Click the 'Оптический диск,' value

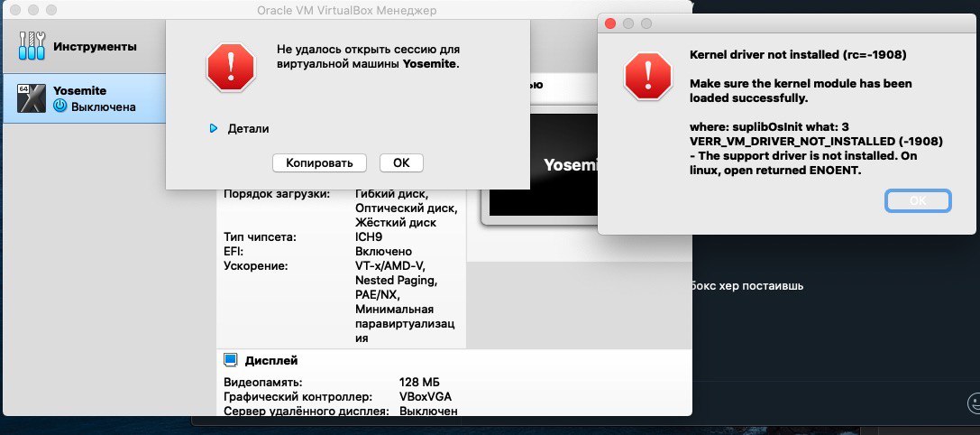click(x=407, y=208)
